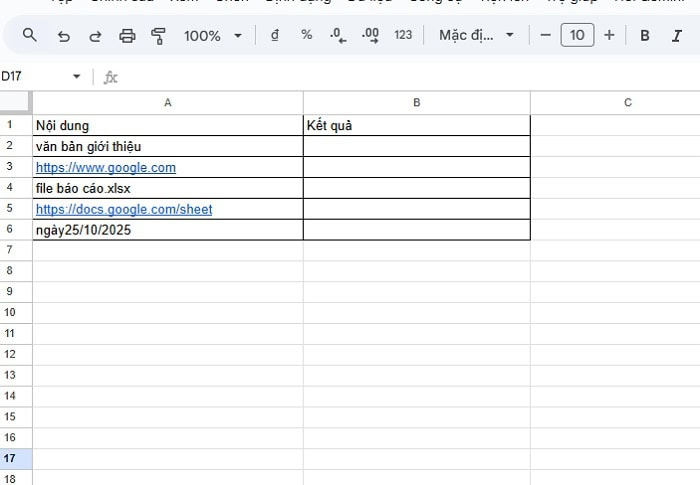This screenshot has width=700, height=485.
Task: Format as currency with đ icon
Action: pos(275,35)
